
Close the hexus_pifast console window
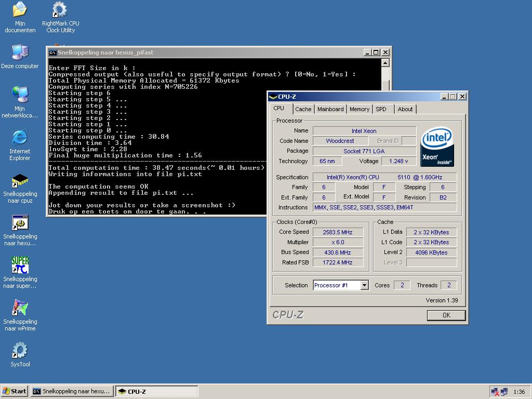(x=385, y=52)
